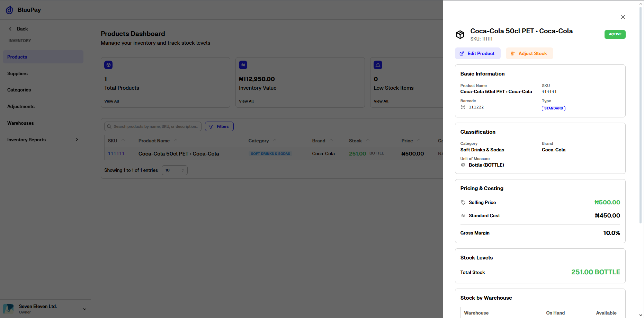The height and width of the screenshot is (318, 644).
Task: Click the Low Stock warning triangle icon
Action: [378, 65]
